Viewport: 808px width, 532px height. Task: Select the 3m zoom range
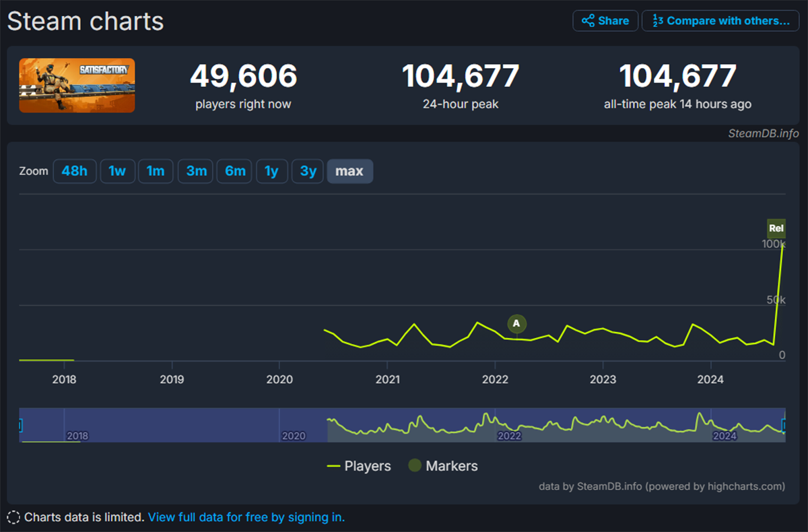tap(195, 171)
